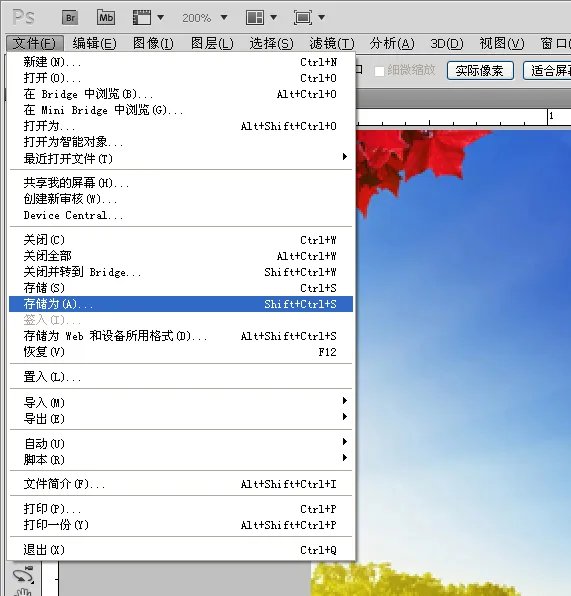Choose 打印一份(Y) menu entry
The image size is (571, 596).
pyautogui.click(x=181, y=525)
